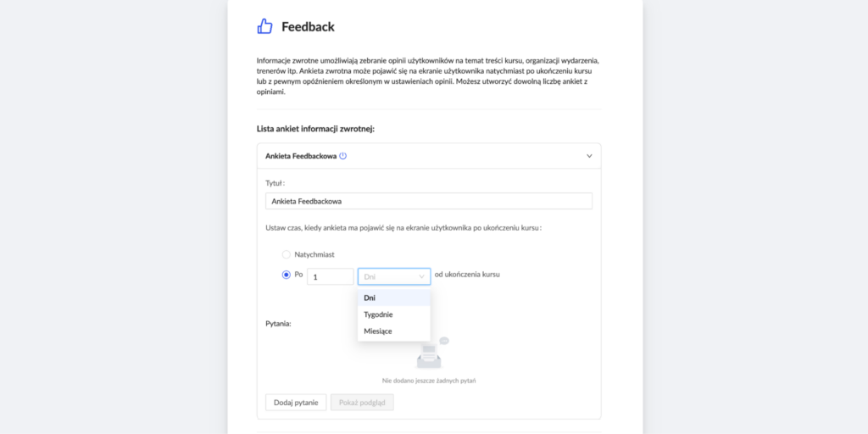Click the delay number input showing 1
This screenshot has height=434, width=868.
(x=330, y=276)
